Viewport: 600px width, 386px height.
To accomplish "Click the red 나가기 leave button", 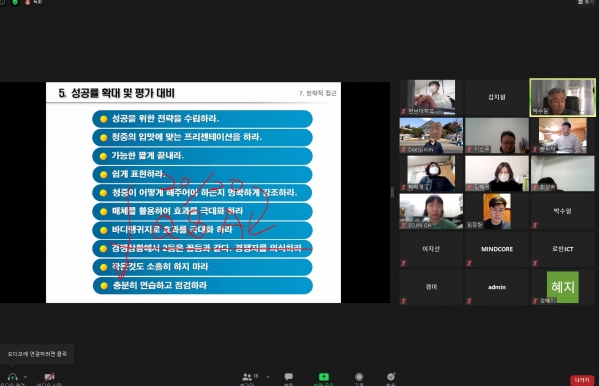I will click(582, 380).
